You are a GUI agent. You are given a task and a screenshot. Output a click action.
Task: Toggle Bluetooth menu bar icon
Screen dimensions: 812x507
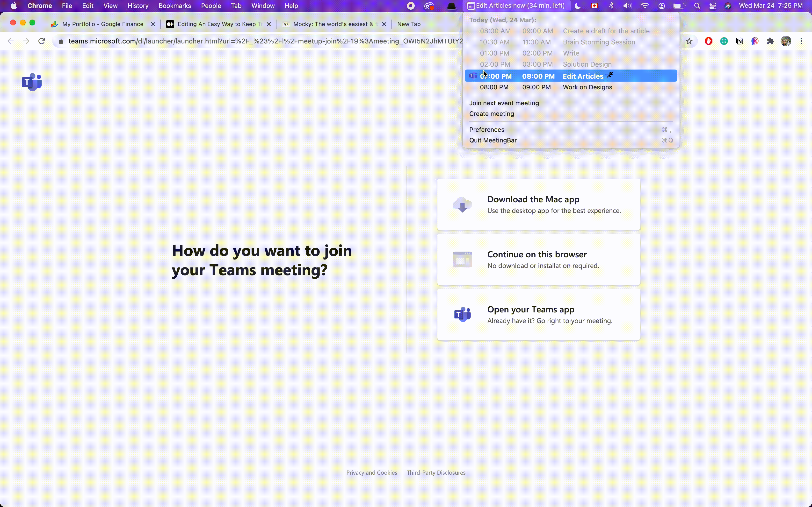(x=611, y=6)
